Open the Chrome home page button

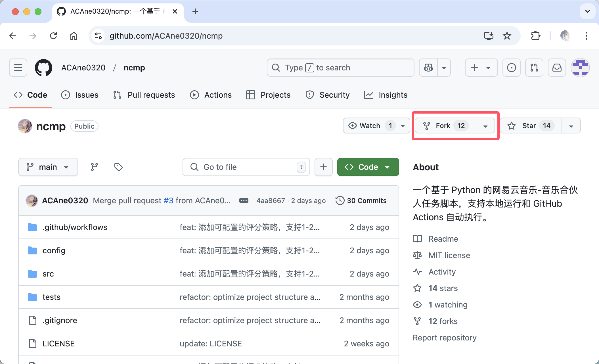(74, 36)
